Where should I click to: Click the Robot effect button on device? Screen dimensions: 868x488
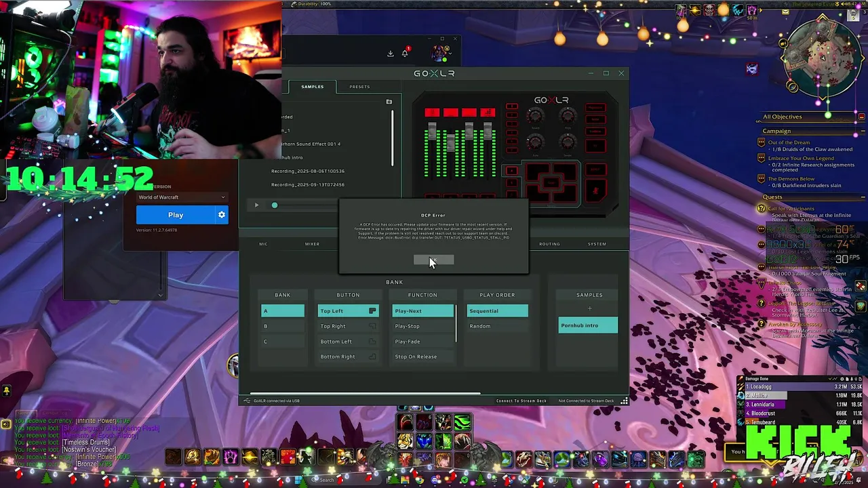(595, 119)
